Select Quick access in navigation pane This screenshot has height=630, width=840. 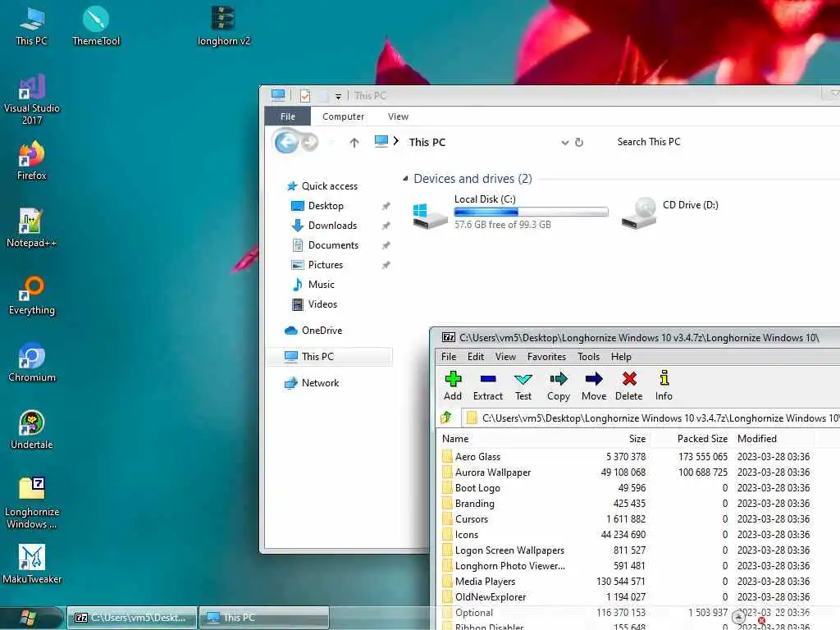[x=330, y=186]
